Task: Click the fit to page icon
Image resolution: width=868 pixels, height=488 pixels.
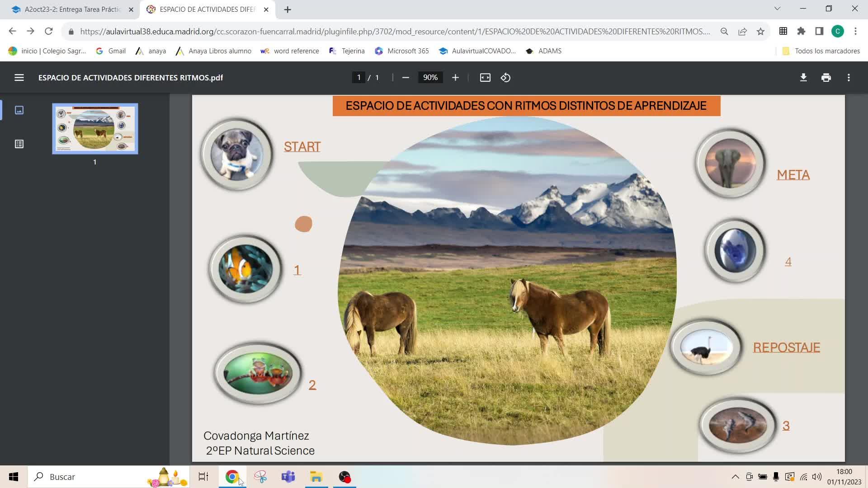Action: (x=485, y=78)
